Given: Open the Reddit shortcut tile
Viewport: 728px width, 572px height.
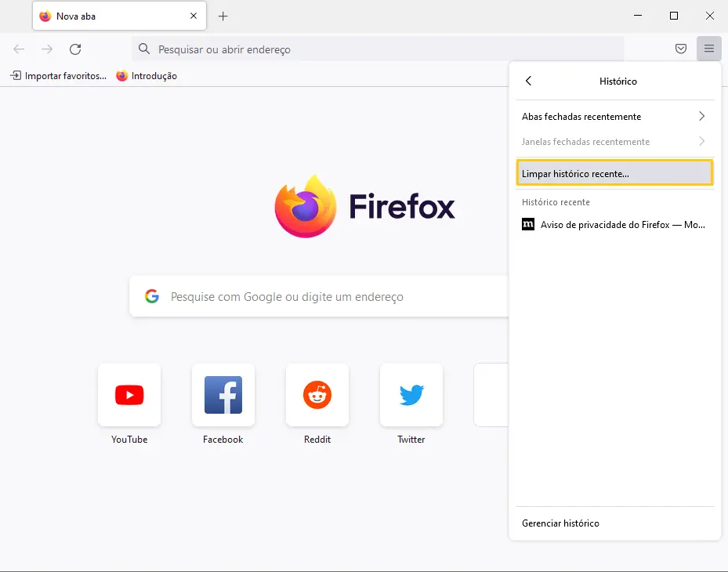Looking at the screenshot, I should 317,395.
